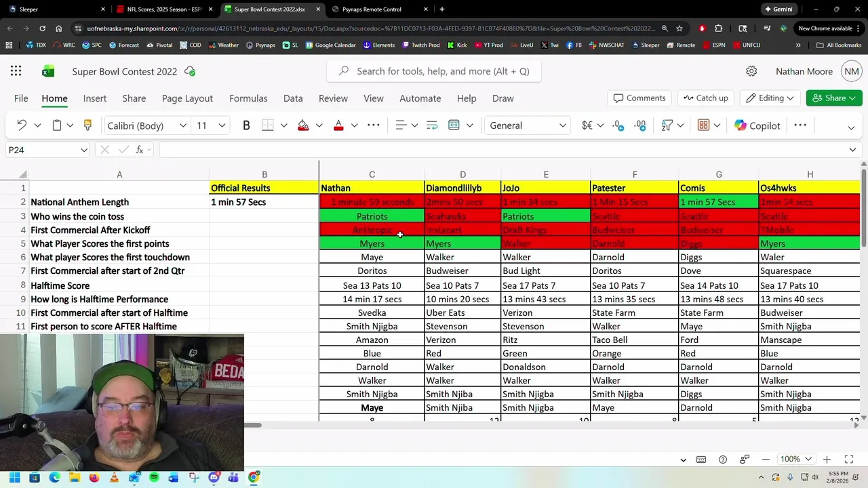Open the Draw tab
Image resolution: width=868 pixels, height=488 pixels.
tap(503, 98)
